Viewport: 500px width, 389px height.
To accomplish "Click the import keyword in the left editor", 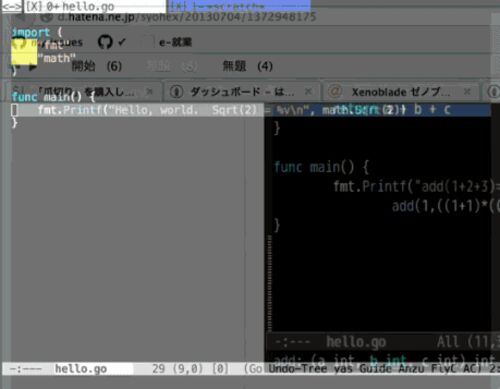I will click(31, 32).
